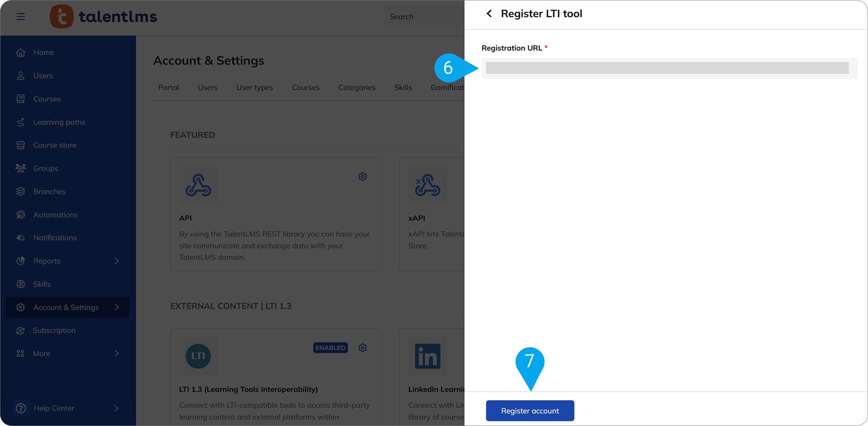Toggle the ENABLED badge on LTI 1.3
This screenshot has width=868, height=426.
(330, 348)
